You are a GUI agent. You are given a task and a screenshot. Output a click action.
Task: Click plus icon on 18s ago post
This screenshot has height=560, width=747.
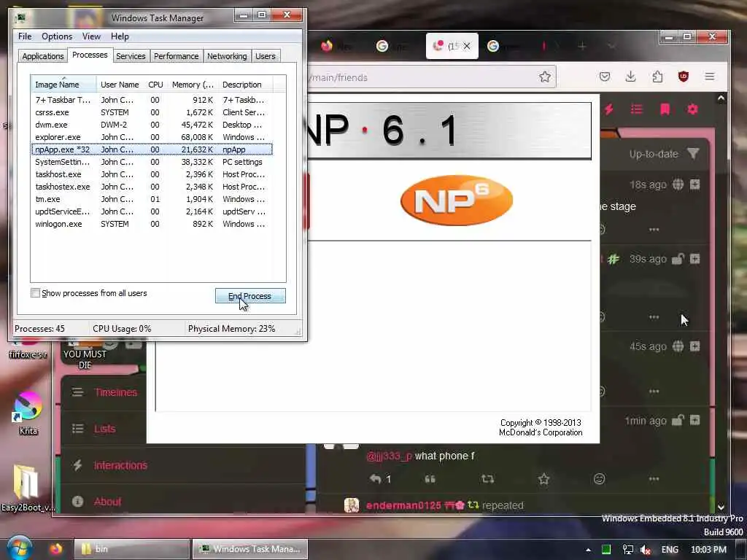tap(695, 184)
